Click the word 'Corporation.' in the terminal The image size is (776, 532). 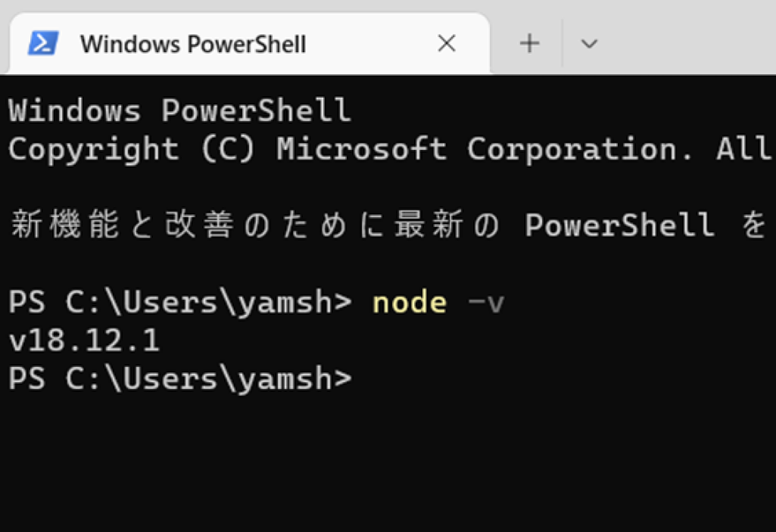pos(579,150)
